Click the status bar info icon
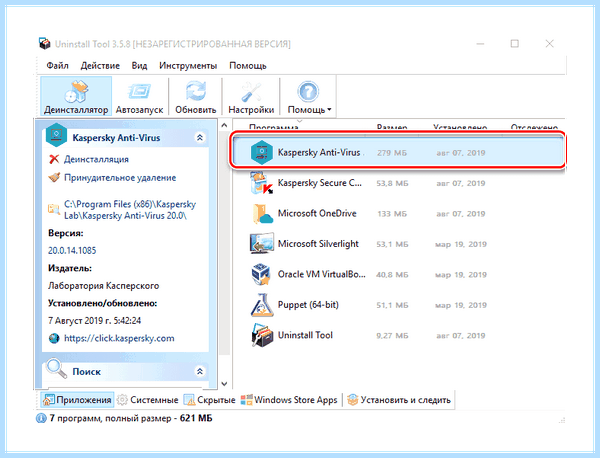This screenshot has width=600, height=458. (x=41, y=419)
